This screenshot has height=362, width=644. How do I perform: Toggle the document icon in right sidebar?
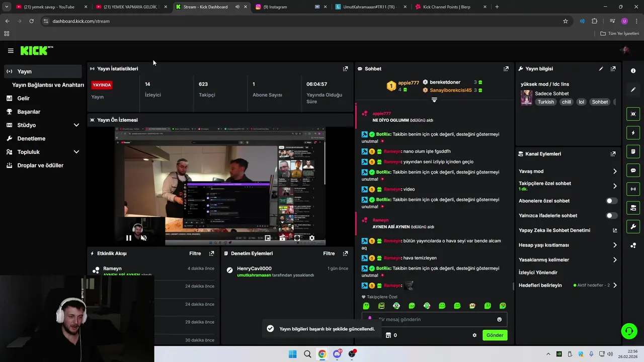(633, 151)
